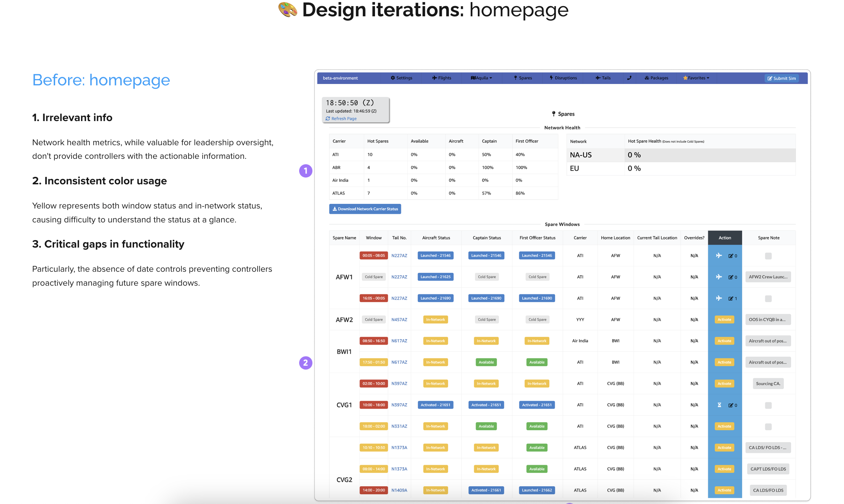The image size is (844, 504).
Task: Click the Refresh Page circular-arrows icon
Action: click(328, 118)
